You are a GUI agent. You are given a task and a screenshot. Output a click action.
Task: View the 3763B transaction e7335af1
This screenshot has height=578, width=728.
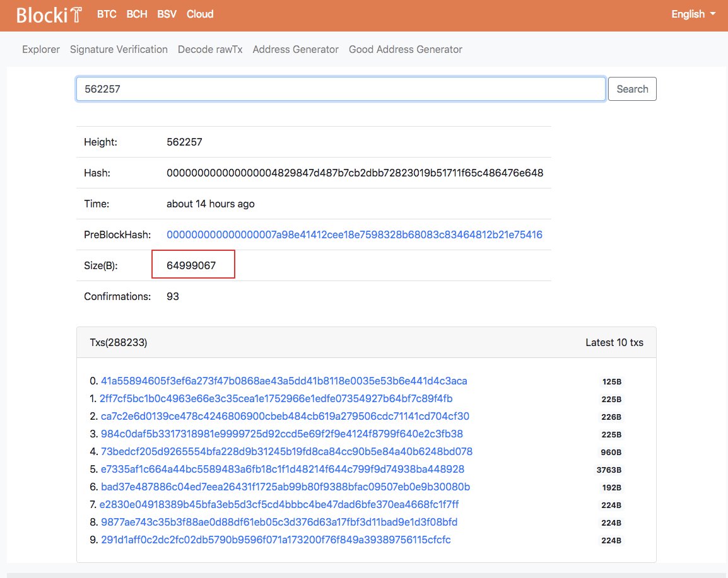tap(282, 470)
